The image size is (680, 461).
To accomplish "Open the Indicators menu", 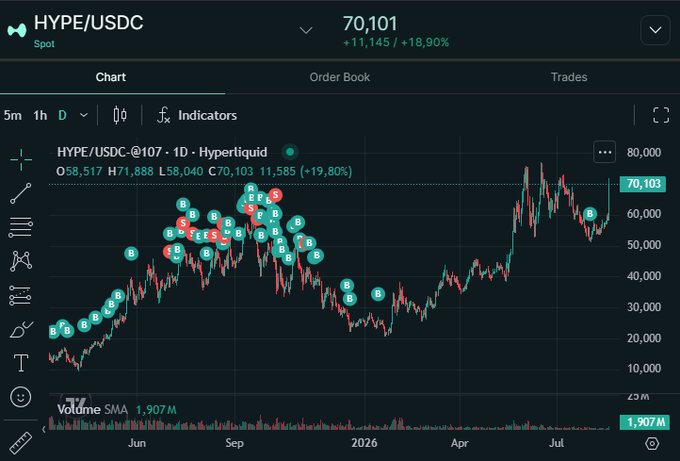I will (x=197, y=115).
